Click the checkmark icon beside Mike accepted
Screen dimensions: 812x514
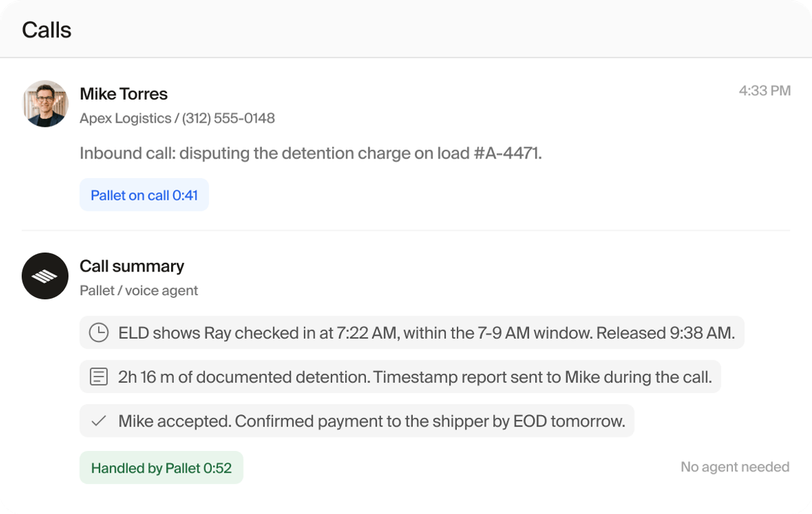(99, 421)
